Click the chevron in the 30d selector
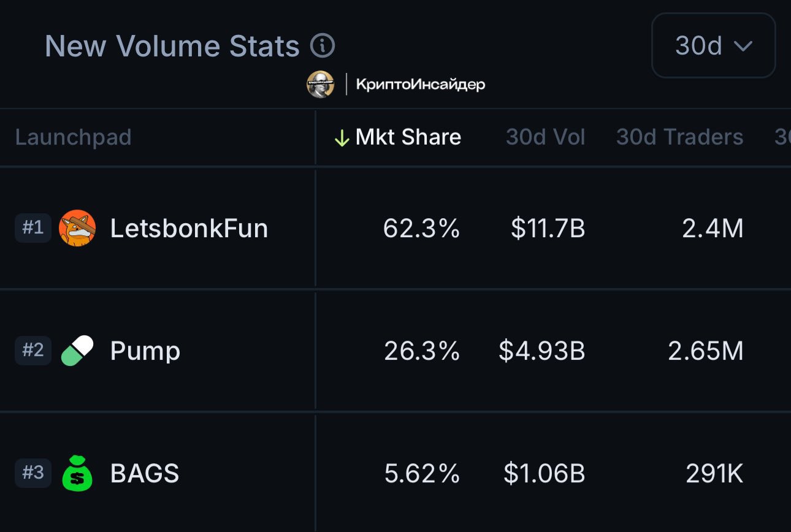The width and height of the screenshot is (791, 532). click(743, 47)
